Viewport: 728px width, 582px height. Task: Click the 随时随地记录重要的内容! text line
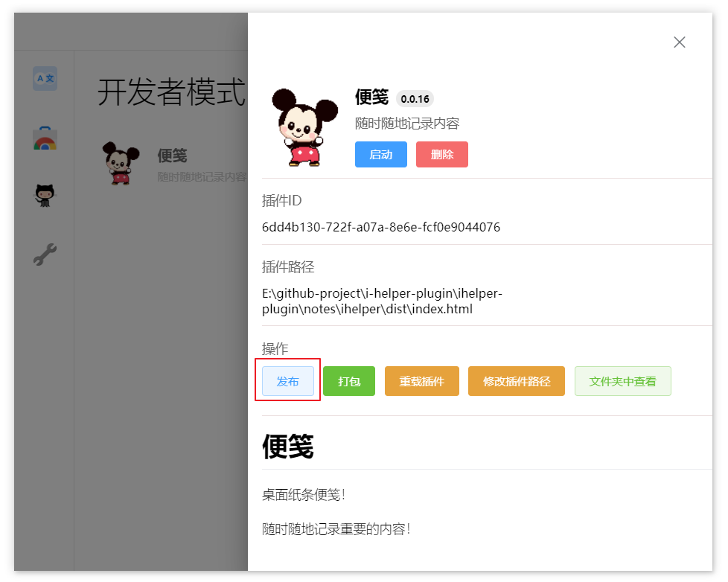(x=336, y=528)
